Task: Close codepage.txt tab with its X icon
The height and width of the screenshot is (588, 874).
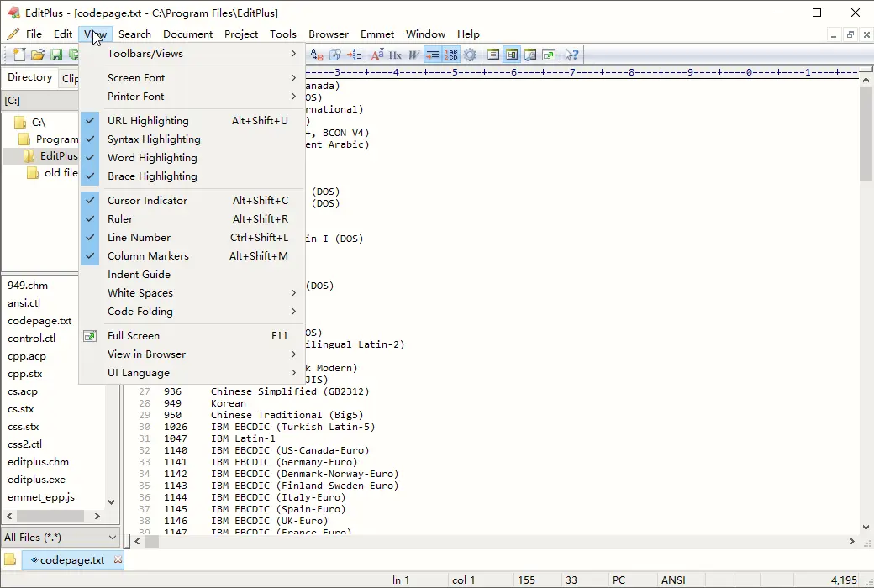Action: (x=118, y=559)
